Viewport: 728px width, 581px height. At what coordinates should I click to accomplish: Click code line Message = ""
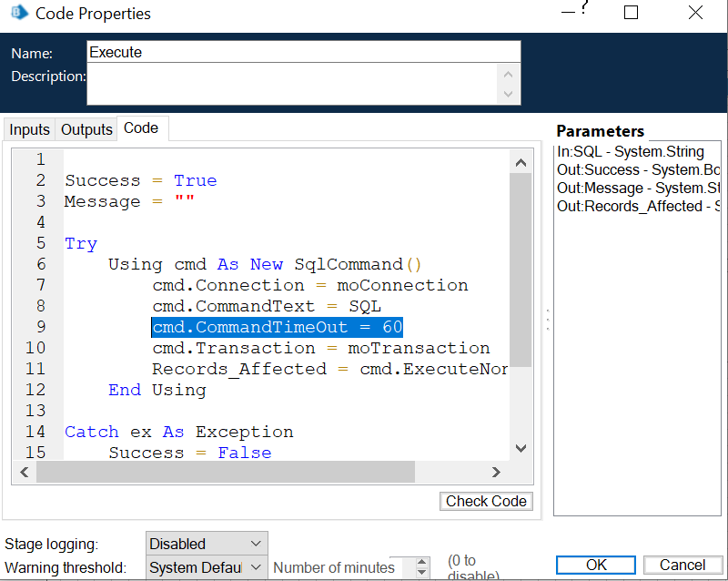[129, 201]
